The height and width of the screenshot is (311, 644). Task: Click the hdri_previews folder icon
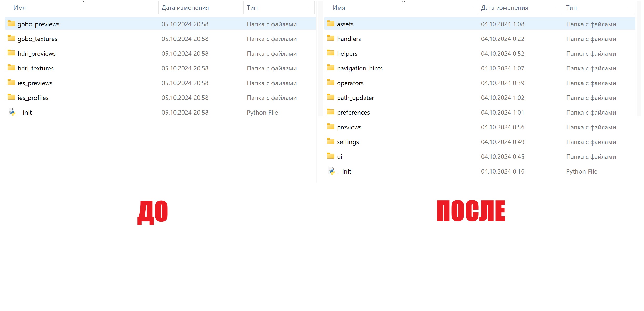point(11,53)
